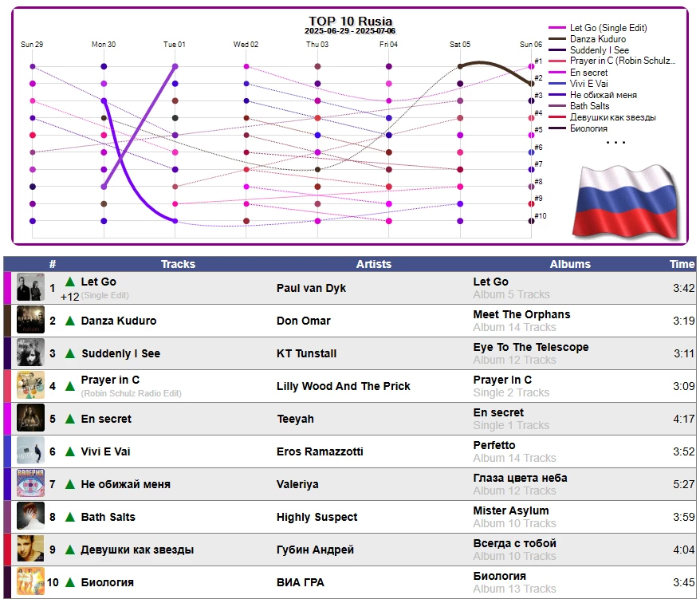Screen dimensions: 700x603
Task: Open the Suddenly I See cover thumbnail
Action: [x=30, y=353]
